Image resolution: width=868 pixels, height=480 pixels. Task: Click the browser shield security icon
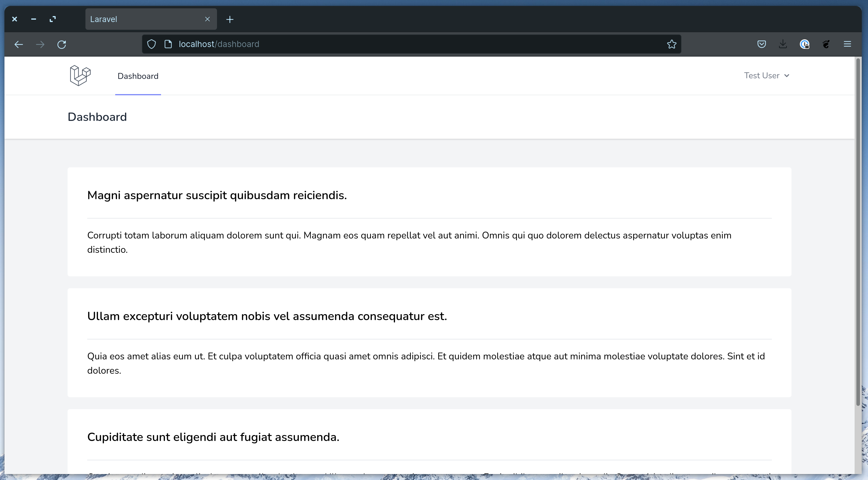(x=152, y=44)
